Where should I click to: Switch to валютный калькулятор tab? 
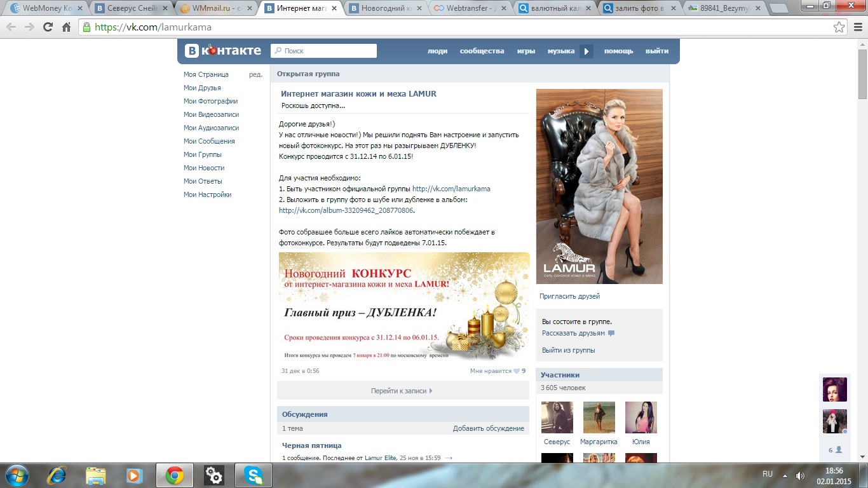coord(554,9)
